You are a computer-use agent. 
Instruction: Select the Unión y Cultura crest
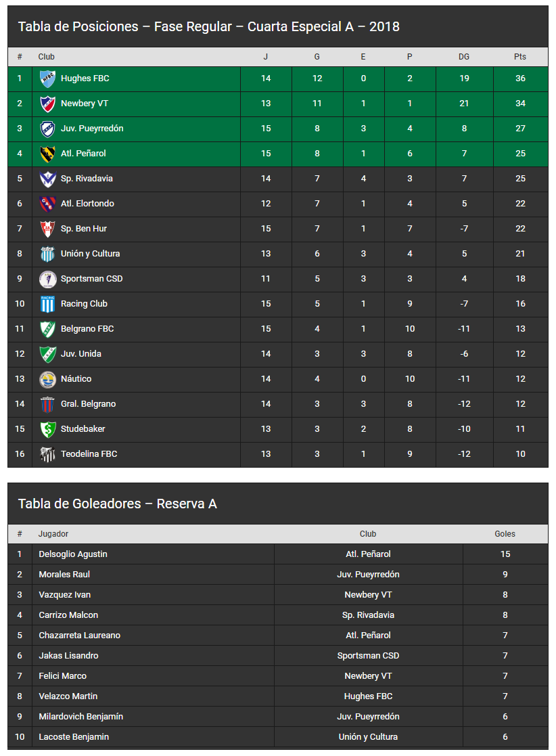point(47,254)
